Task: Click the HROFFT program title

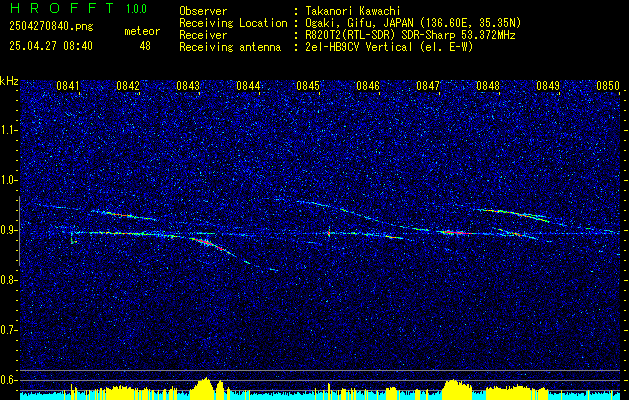Action: (63, 8)
